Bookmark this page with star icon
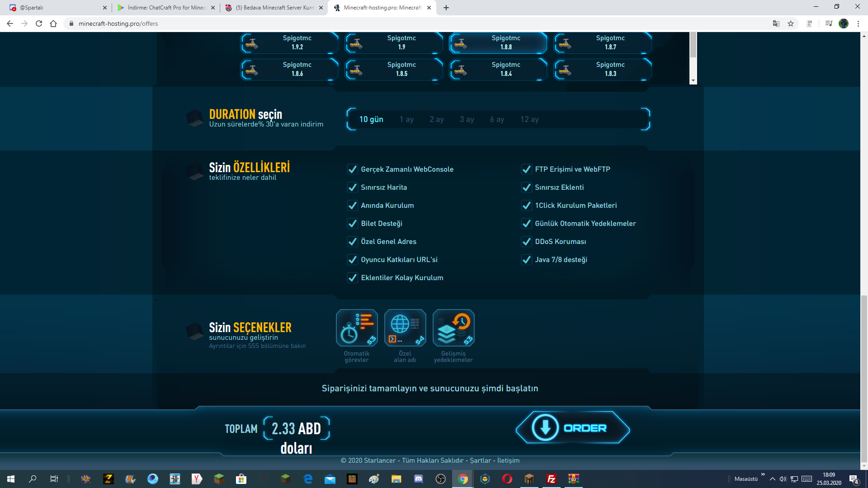The height and width of the screenshot is (488, 868). pos(791,23)
